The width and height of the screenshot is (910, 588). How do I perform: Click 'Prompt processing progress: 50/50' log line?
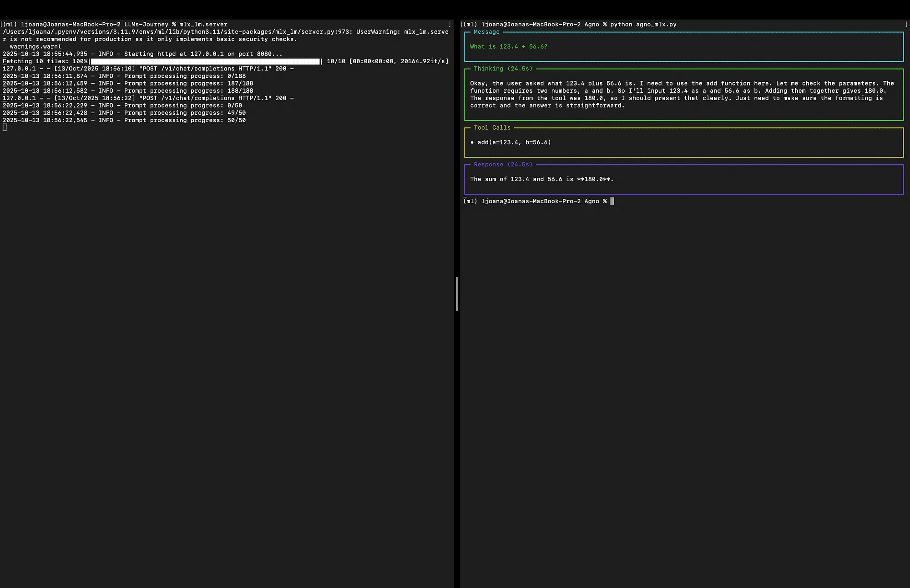point(124,120)
